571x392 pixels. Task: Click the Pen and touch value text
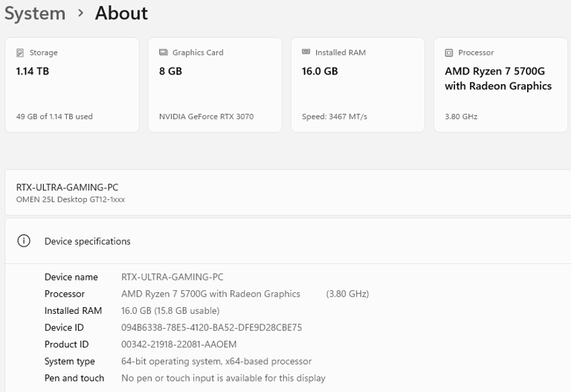pyautogui.click(x=223, y=378)
